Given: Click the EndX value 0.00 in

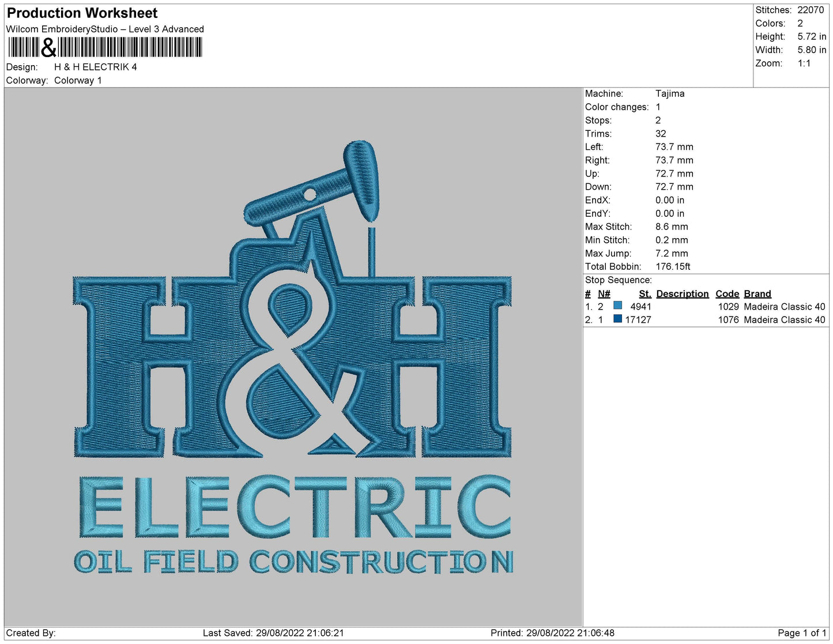Looking at the screenshot, I should tap(670, 200).
